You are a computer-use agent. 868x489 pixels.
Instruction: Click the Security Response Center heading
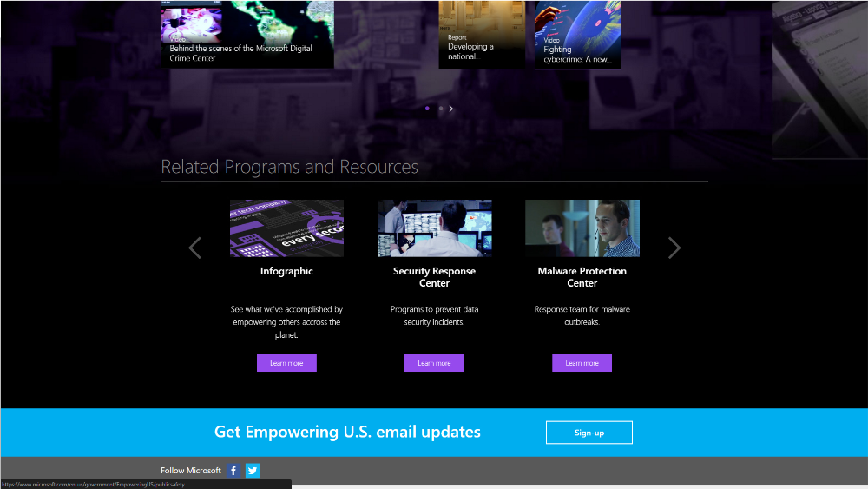tap(435, 277)
